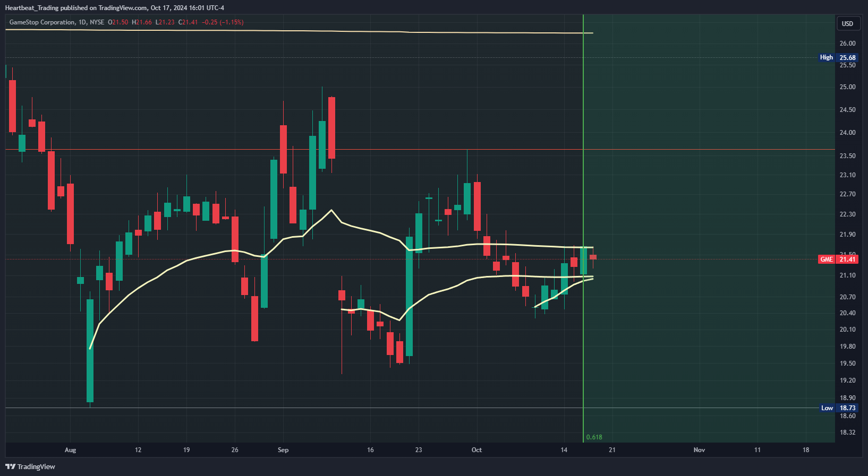The image size is (868, 476).
Task: Click the GameStop Corporation symbol title
Action: 42,22
